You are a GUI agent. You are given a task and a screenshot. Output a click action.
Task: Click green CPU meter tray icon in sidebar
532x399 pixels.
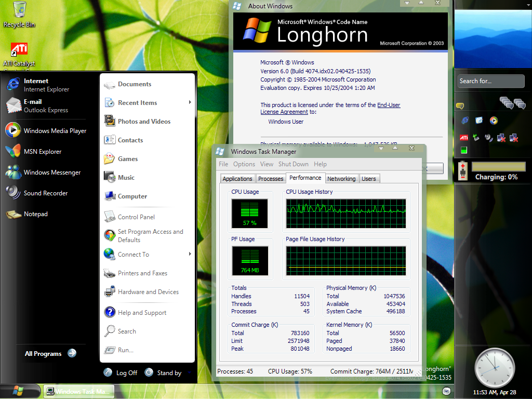[x=464, y=150]
